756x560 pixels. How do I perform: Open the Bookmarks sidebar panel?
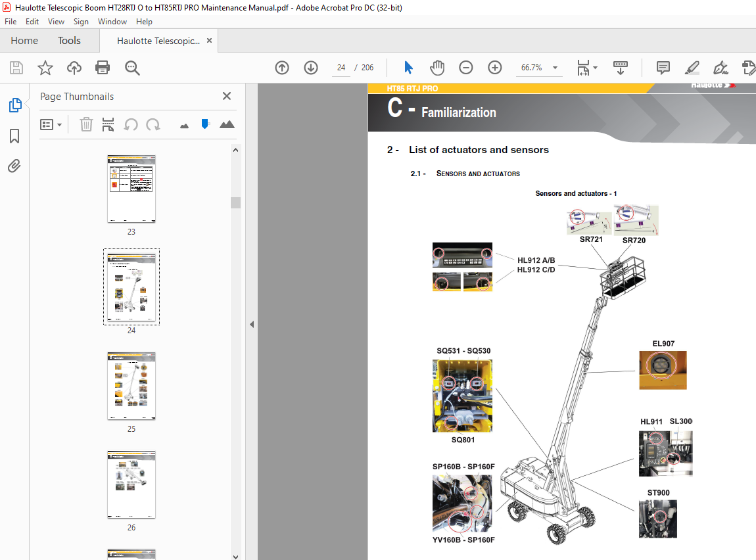[x=14, y=136]
